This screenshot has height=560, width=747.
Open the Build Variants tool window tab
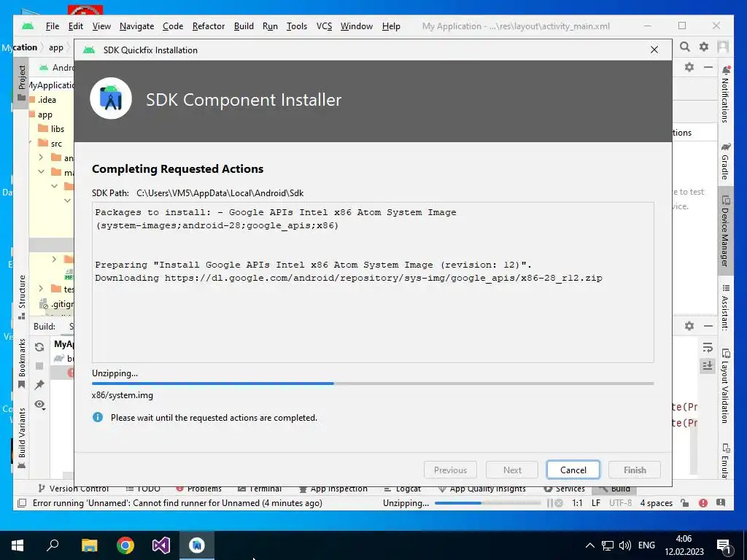(21, 438)
